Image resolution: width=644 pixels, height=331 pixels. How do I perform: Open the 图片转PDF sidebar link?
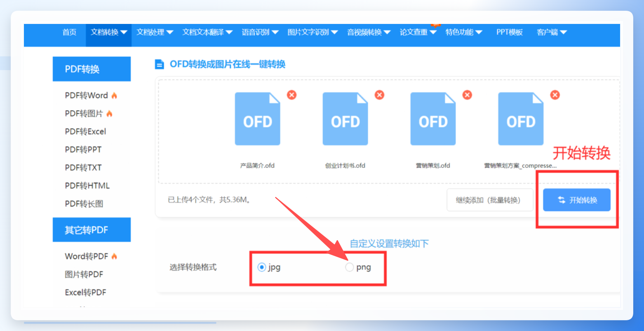click(84, 274)
